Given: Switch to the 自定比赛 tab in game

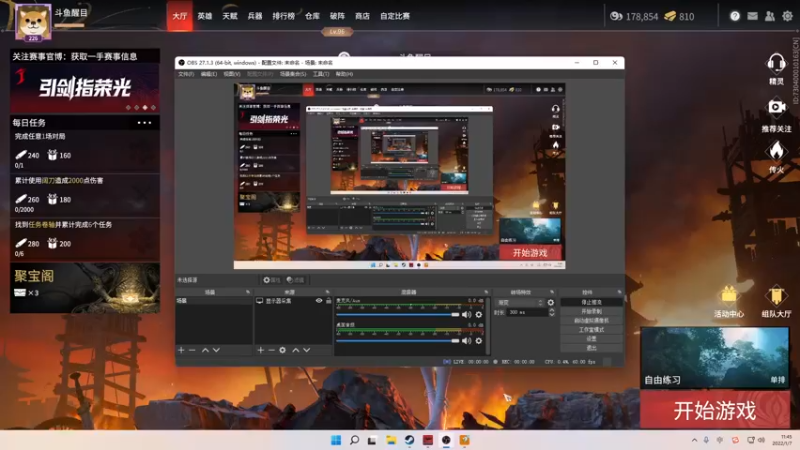Looking at the screenshot, I should coord(395,16).
